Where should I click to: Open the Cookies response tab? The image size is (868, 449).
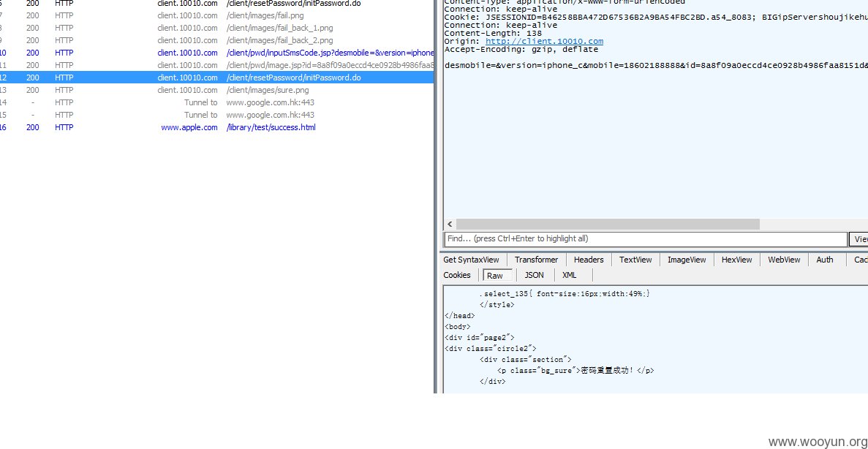pyautogui.click(x=457, y=275)
